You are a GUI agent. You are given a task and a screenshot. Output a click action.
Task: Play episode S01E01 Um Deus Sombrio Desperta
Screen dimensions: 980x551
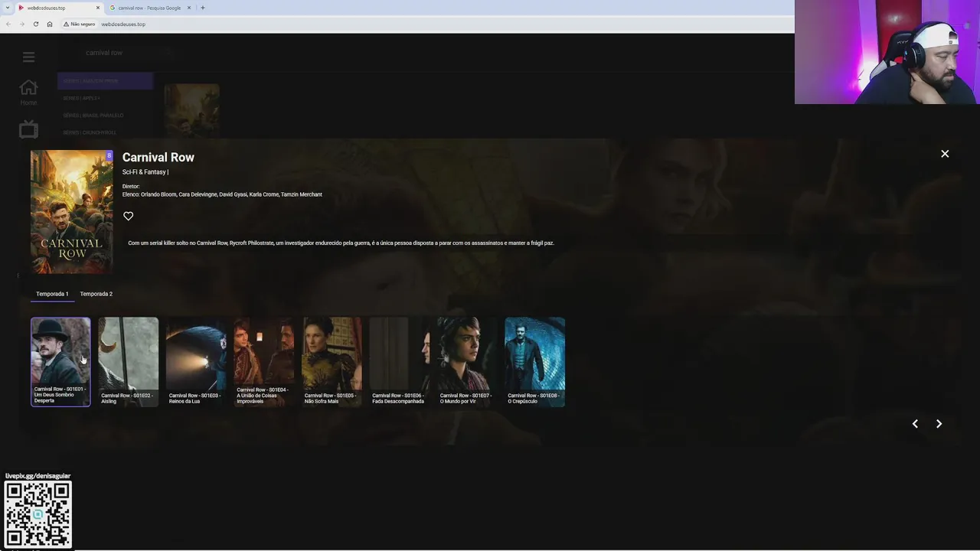(60, 362)
